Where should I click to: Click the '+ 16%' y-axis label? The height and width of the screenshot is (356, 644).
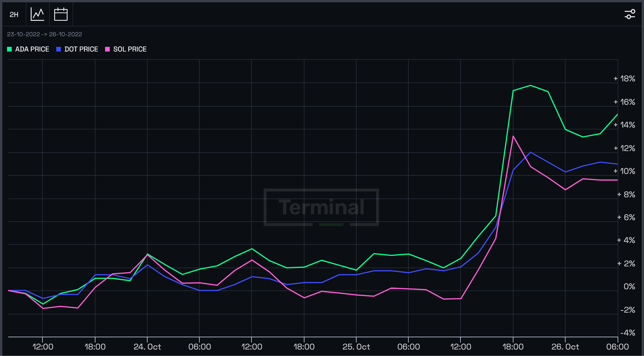click(624, 102)
